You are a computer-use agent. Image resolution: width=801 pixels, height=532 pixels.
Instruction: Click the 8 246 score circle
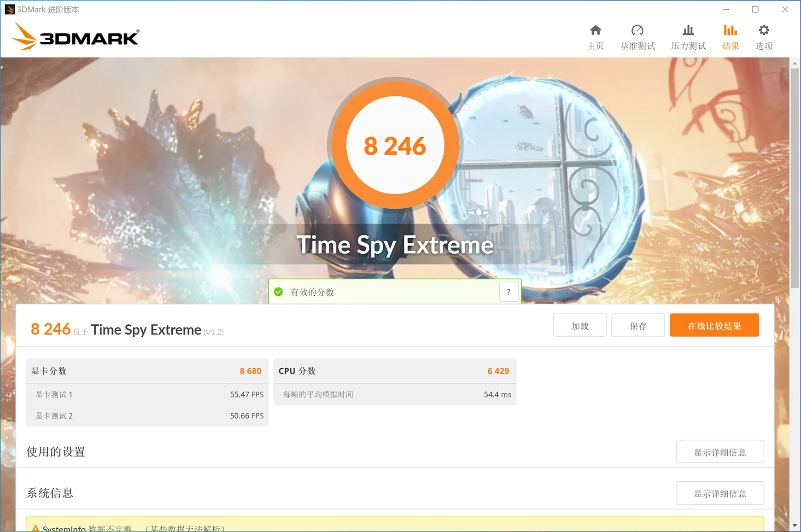(395, 146)
